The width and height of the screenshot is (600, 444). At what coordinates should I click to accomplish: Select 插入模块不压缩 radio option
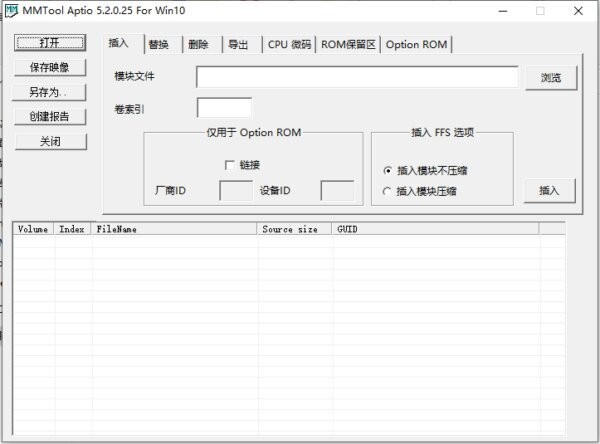(x=388, y=170)
